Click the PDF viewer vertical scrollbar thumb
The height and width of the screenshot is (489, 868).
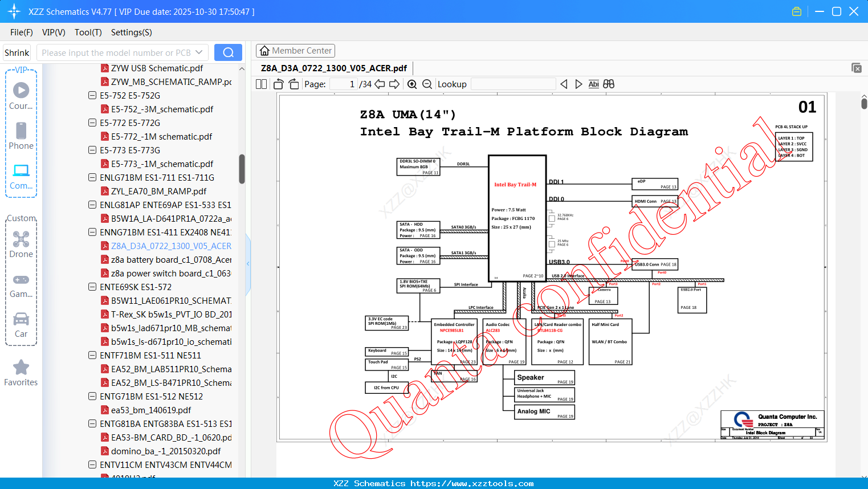864,104
